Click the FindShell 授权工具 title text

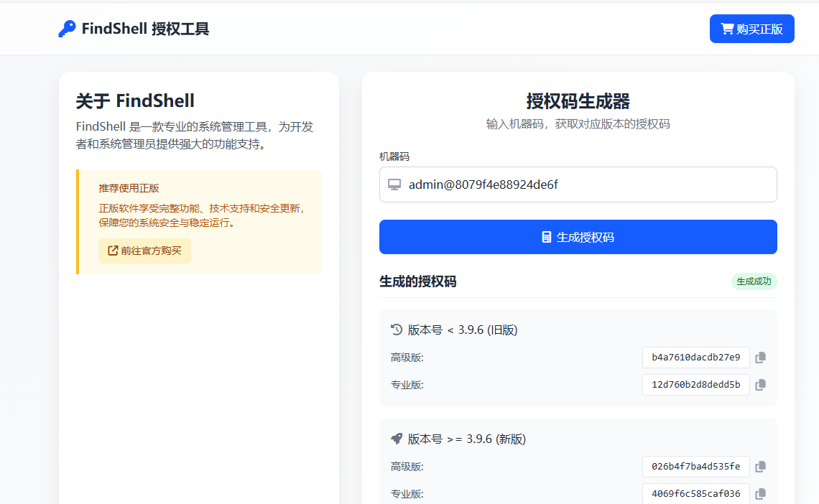(145, 29)
